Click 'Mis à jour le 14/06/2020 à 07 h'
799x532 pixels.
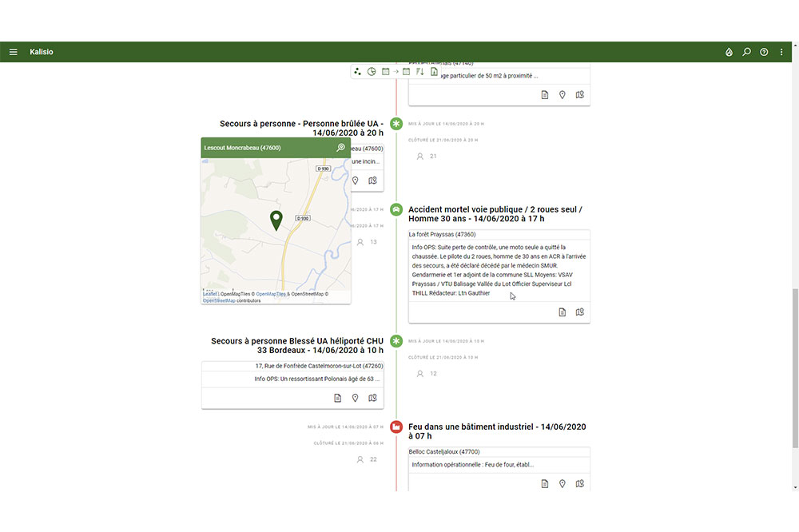[x=345, y=427]
